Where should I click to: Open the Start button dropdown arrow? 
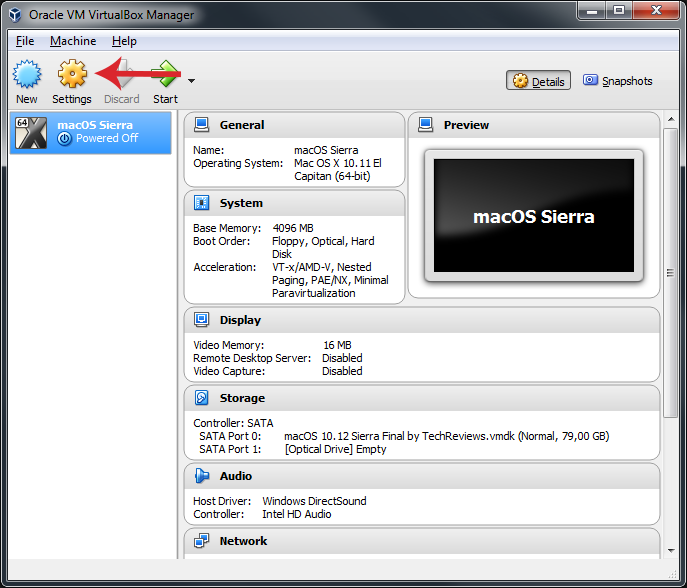click(x=191, y=81)
